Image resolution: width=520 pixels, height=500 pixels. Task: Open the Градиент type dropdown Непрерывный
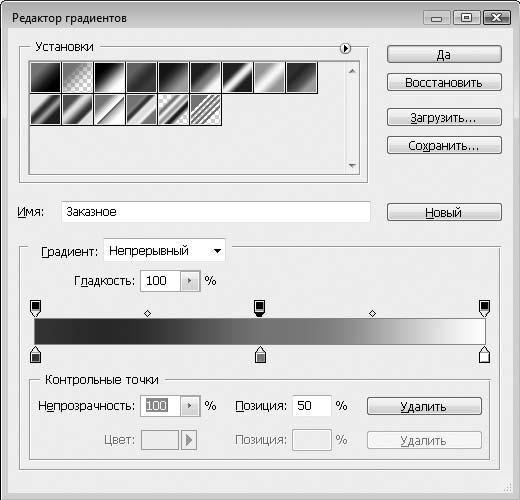click(164, 251)
